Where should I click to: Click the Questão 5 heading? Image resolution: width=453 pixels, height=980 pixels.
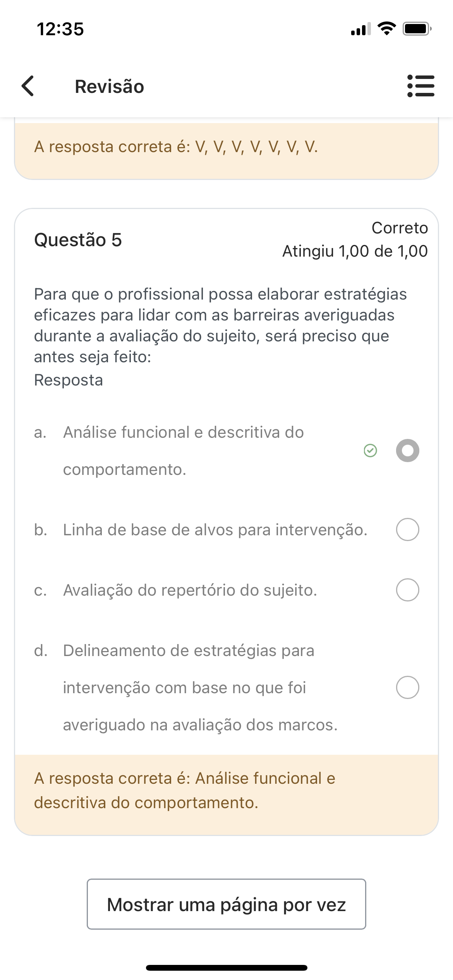[78, 240]
